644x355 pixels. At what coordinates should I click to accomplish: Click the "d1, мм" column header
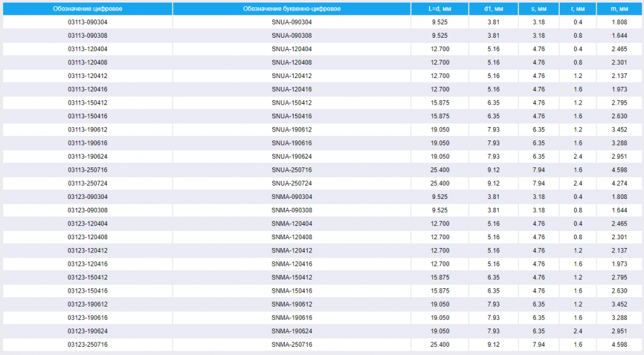(x=494, y=9)
